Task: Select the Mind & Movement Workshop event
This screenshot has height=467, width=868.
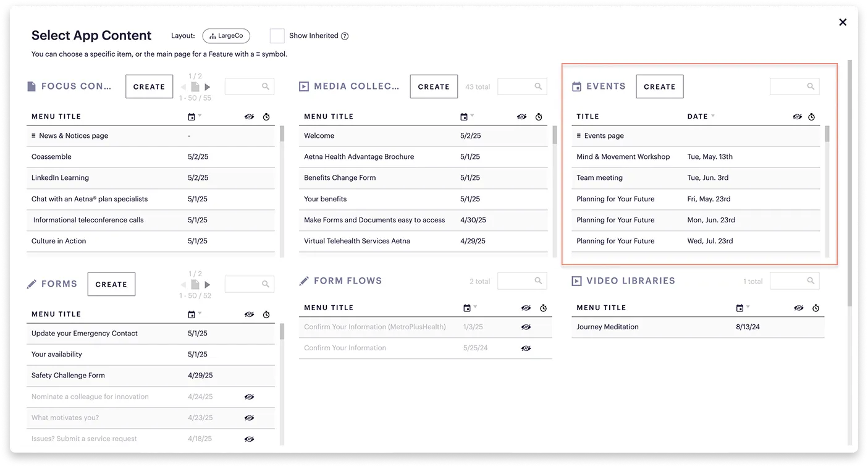Action: (x=696, y=157)
